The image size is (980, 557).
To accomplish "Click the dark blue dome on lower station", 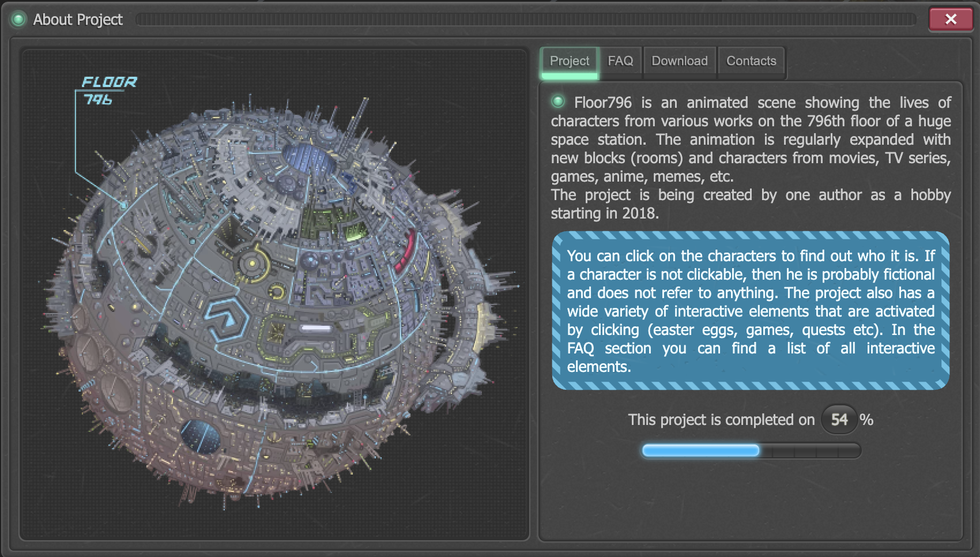I will [x=200, y=435].
